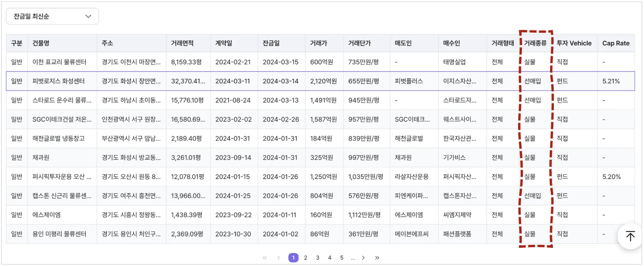Click the 잔금일 column header
Screen dimensions: 644x266
271,43
